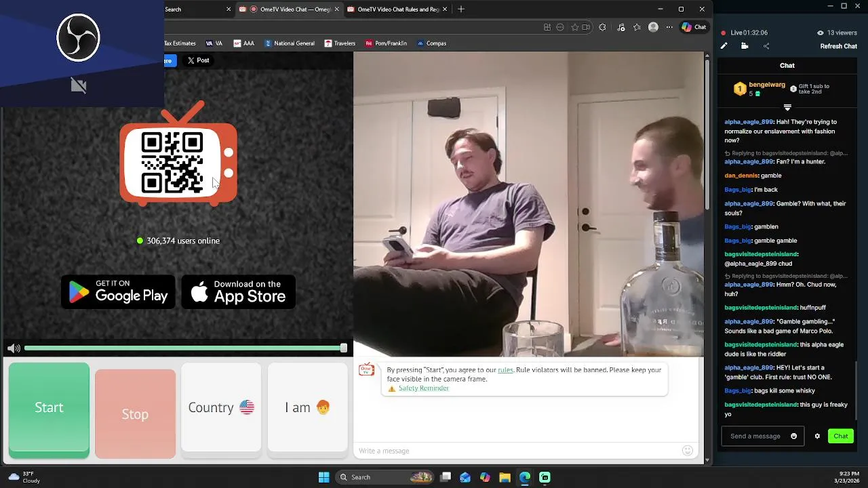868x488 pixels.
Task: Click the green Chat send button
Action: click(841, 436)
